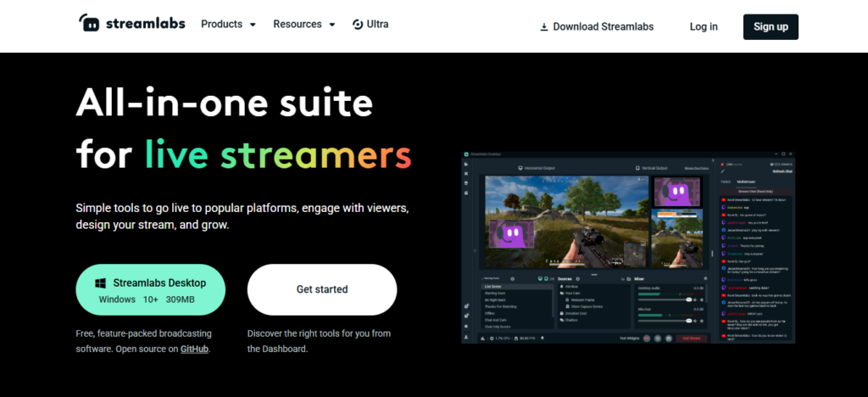The height and width of the screenshot is (397, 868).
Task: Click the Streamlabs Desktop app preview image
Action: click(x=628, y=248)
